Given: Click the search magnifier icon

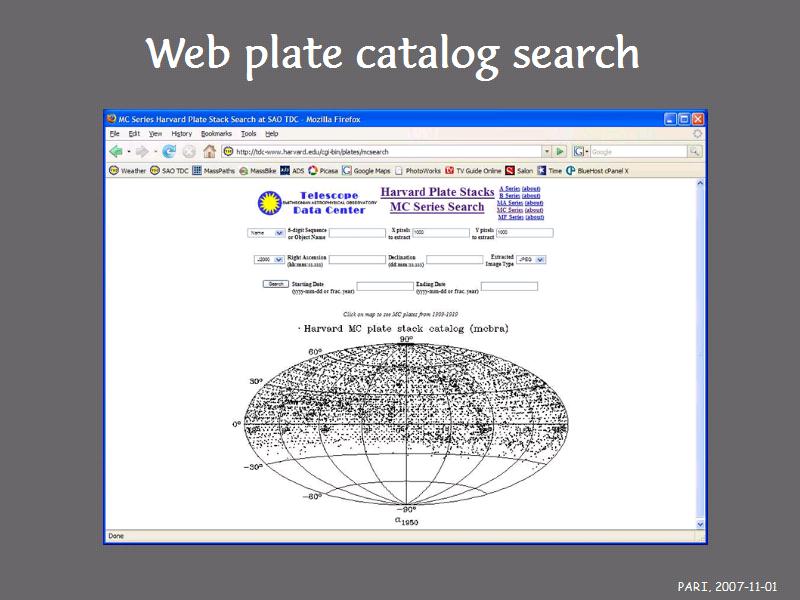Looking at the screenshot, I should pyautogui.click(x=694, y=152).
